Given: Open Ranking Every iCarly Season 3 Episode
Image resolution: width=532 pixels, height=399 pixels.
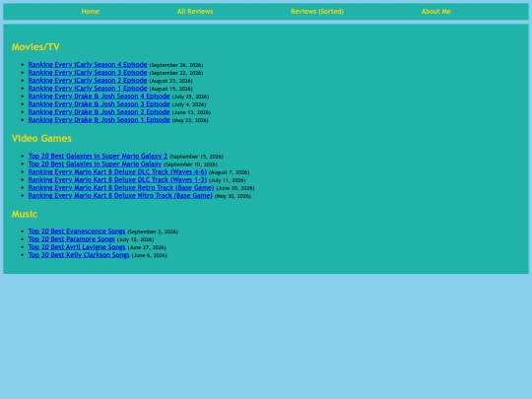Looking at the screenshot, I should [x=88, y=73].
